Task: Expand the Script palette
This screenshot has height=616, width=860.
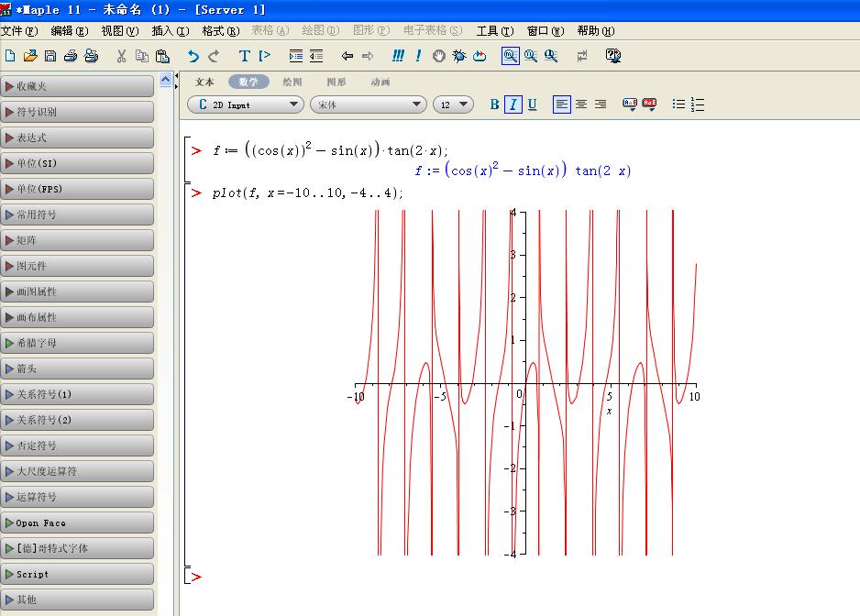Action: (77, 574)
